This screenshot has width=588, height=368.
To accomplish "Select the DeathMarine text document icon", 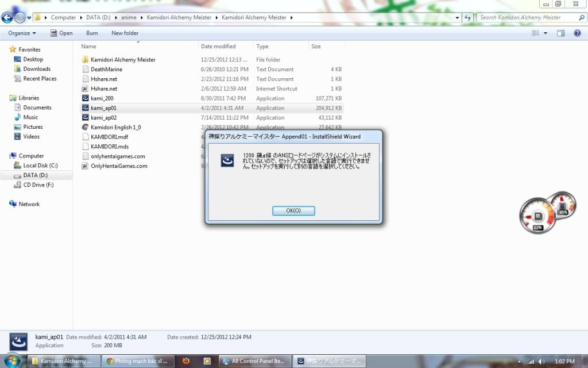I will (x=85, y=70).
